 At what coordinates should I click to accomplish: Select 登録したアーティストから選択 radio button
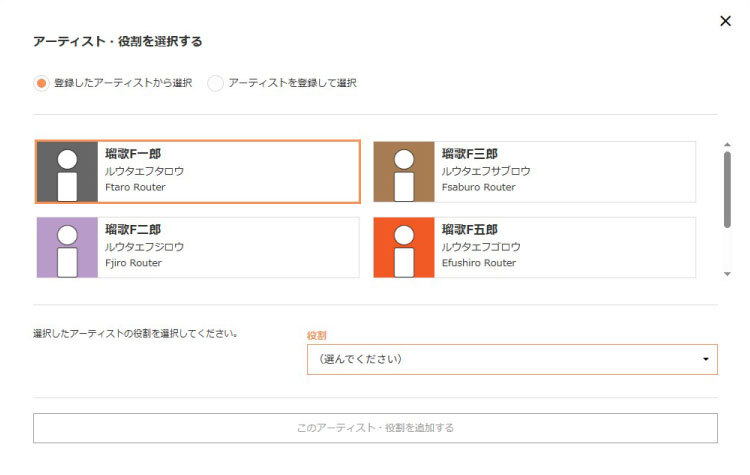pos(41,83)
